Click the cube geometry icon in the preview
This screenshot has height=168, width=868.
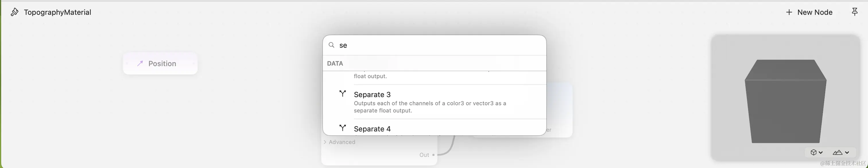[x=813, y=152]
